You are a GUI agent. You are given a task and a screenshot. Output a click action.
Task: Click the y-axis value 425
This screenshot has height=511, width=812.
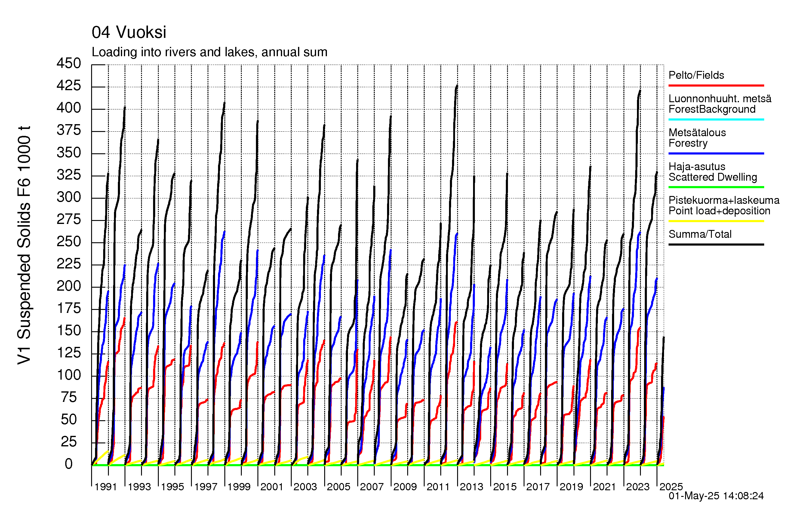69,86
